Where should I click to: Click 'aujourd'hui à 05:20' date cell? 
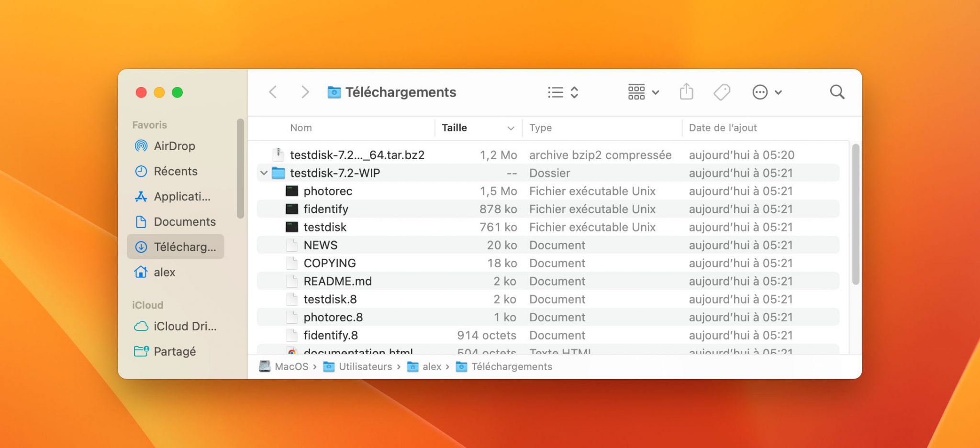tap(741, 155)
